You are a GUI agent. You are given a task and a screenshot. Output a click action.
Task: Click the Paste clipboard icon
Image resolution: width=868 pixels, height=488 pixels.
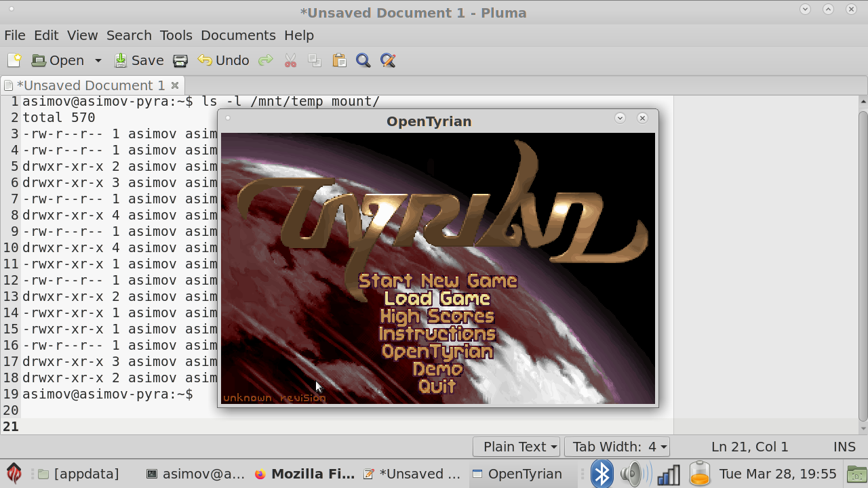[x=339, y=60]
